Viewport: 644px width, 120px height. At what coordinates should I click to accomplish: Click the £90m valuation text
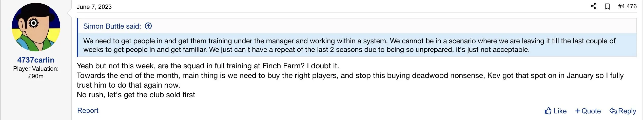(x=36, y=76)
